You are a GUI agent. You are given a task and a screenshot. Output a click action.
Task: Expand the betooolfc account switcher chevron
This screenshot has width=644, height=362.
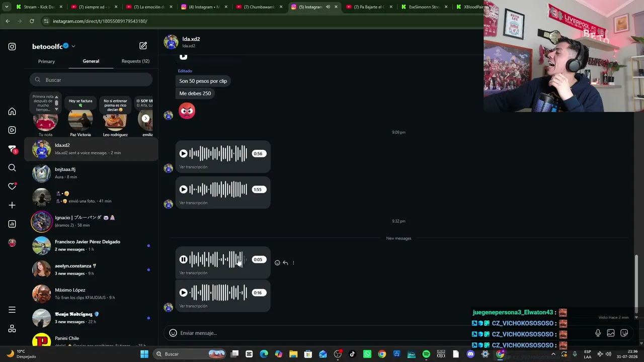[x=73, y=46]
